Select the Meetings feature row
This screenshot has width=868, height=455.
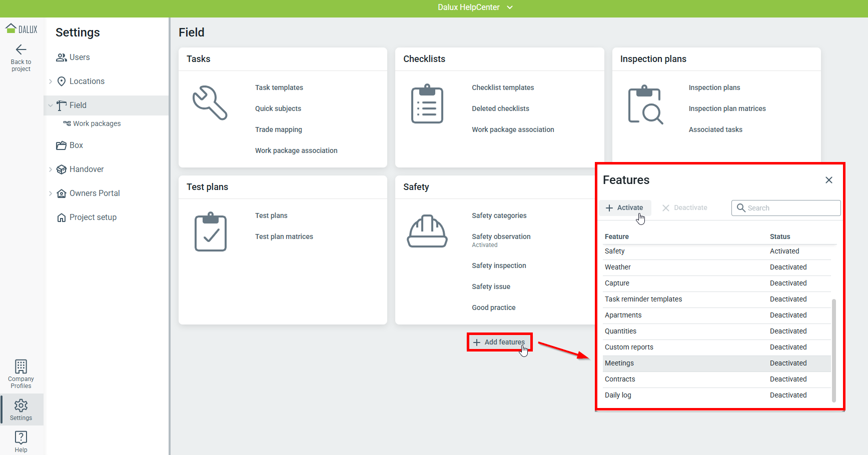[715, 363]
